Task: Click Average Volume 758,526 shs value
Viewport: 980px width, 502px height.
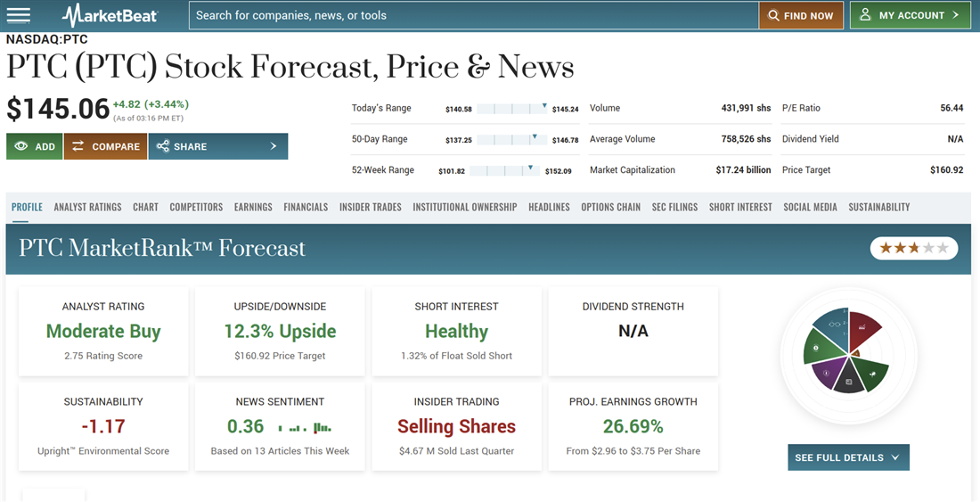Action: click(x=747, y=139)
